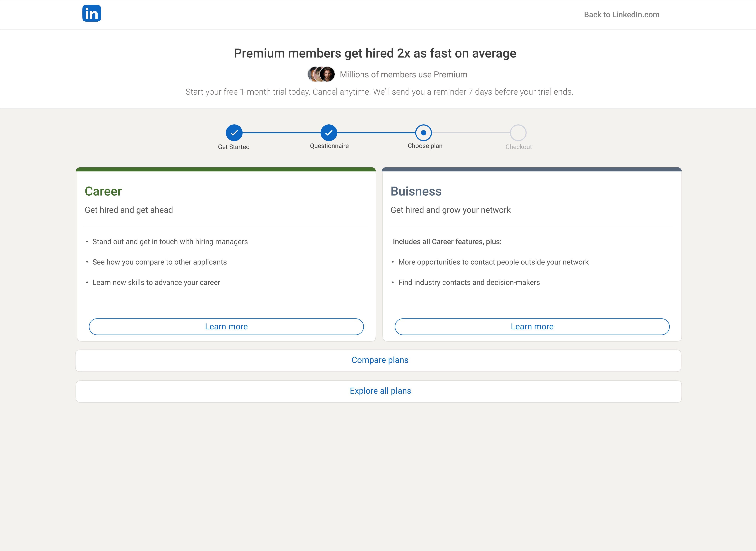Click the Questionnaire step label
Screen dimensions: 756x551
[x=329, y=146]
